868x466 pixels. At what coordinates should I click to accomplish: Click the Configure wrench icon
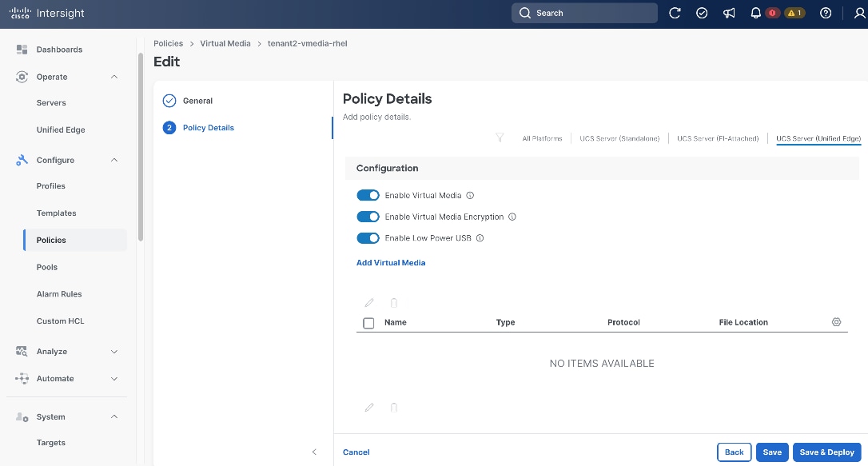coord(22,160)
